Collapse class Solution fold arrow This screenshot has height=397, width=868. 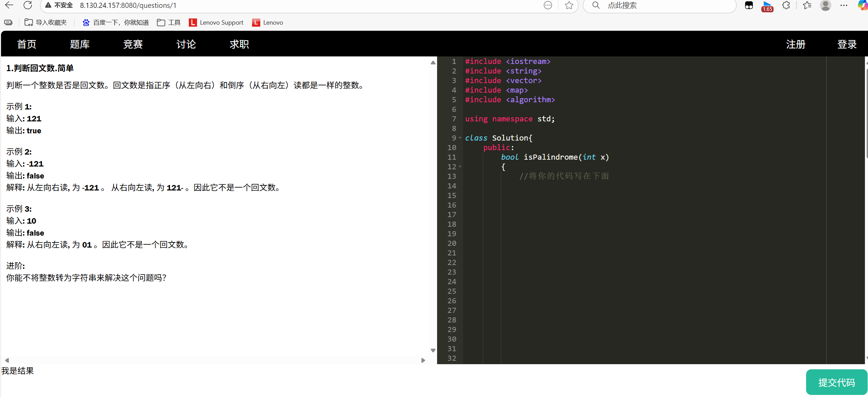point(460,138)
